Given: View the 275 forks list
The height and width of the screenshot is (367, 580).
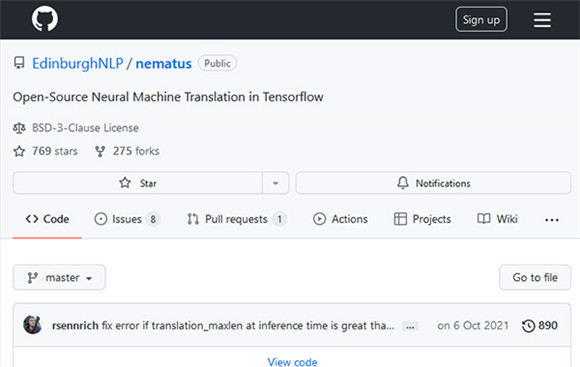Looking at the screenshot, I should 136,151.
